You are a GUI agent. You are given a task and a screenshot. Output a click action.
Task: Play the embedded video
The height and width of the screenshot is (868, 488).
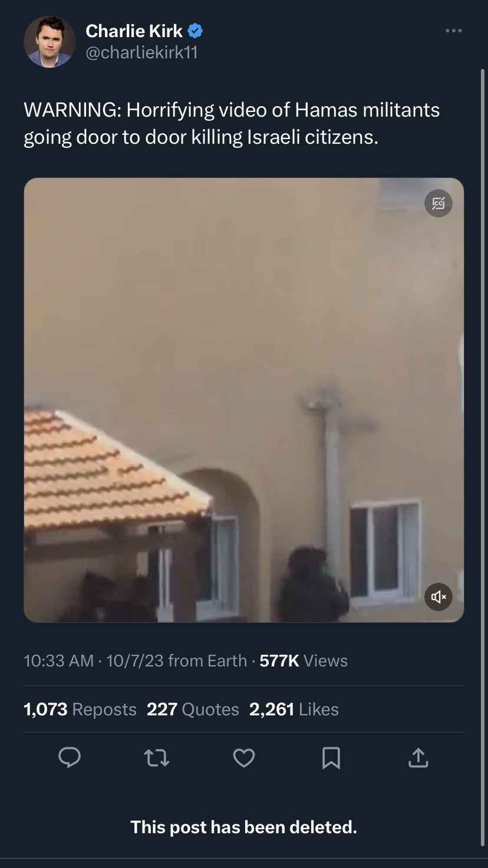coord(244,400)
